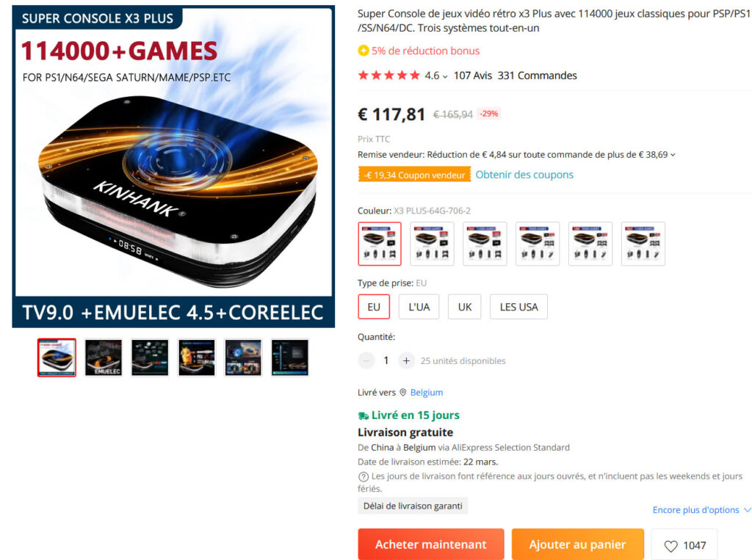752x560 pixels.
Task: Click Obtenir des coupons link
Action: (x=524, y=175)
